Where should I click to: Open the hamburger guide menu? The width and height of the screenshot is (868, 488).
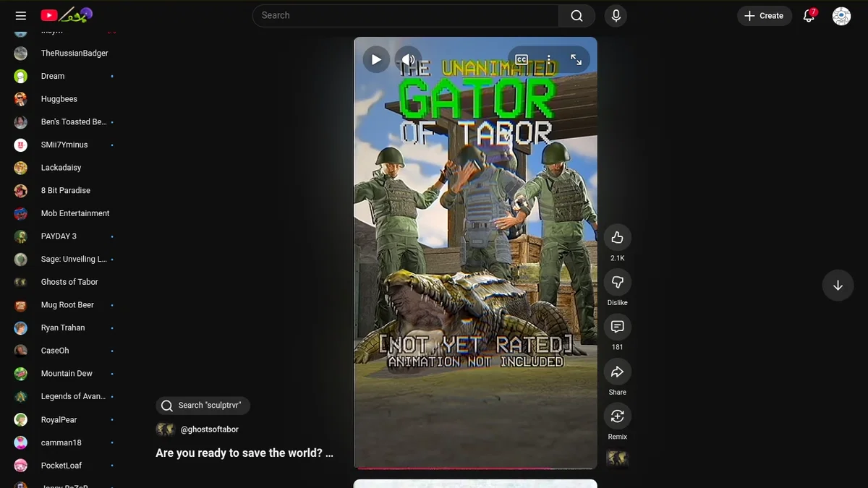tap(21, 15)
